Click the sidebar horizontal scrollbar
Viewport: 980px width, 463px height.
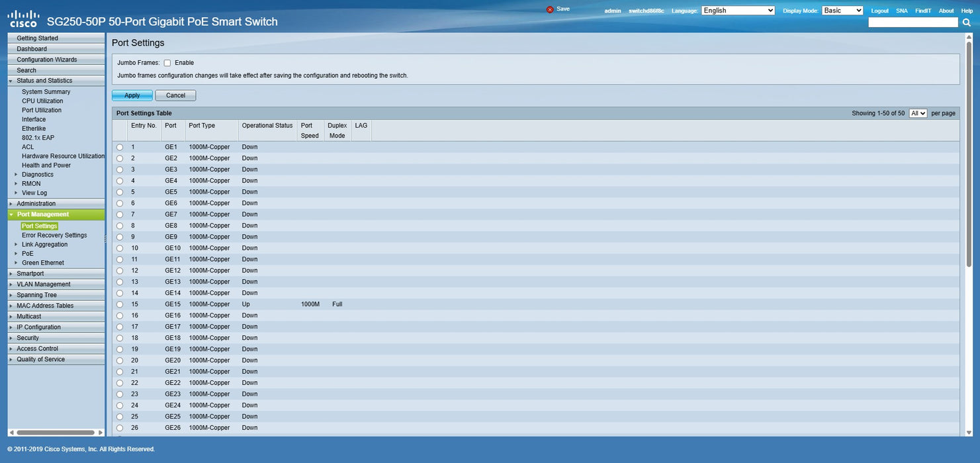(x=56, y=433)
